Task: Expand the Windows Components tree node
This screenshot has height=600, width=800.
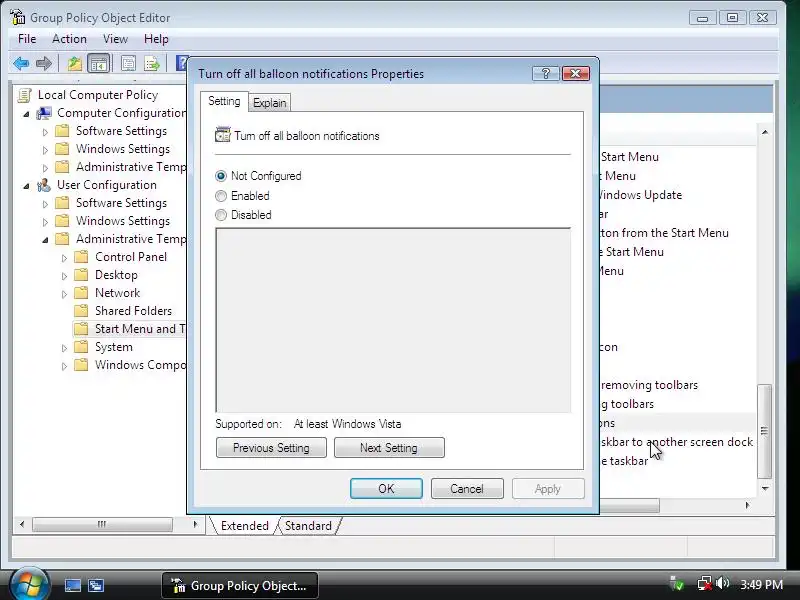Action: [x=64, y=366]
